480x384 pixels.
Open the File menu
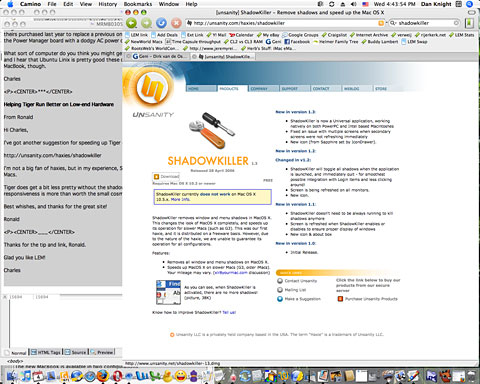click(x=52, y=4)
